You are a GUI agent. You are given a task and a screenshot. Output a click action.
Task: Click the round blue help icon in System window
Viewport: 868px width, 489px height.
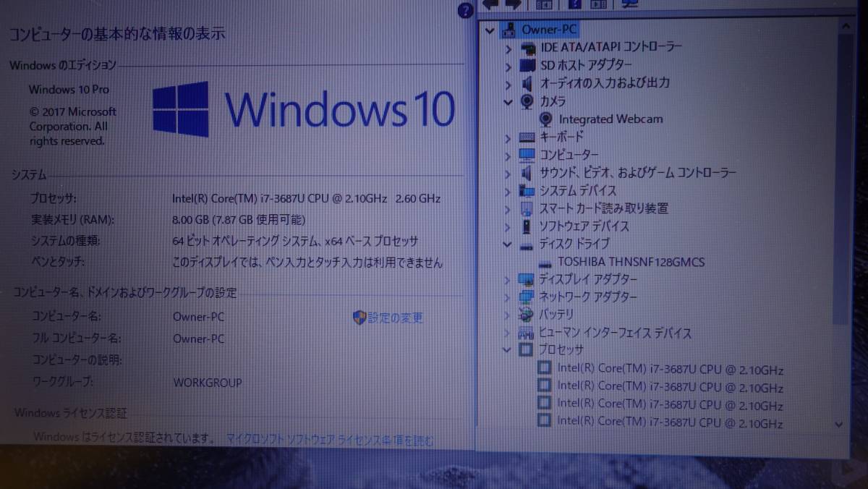(467, 11)
